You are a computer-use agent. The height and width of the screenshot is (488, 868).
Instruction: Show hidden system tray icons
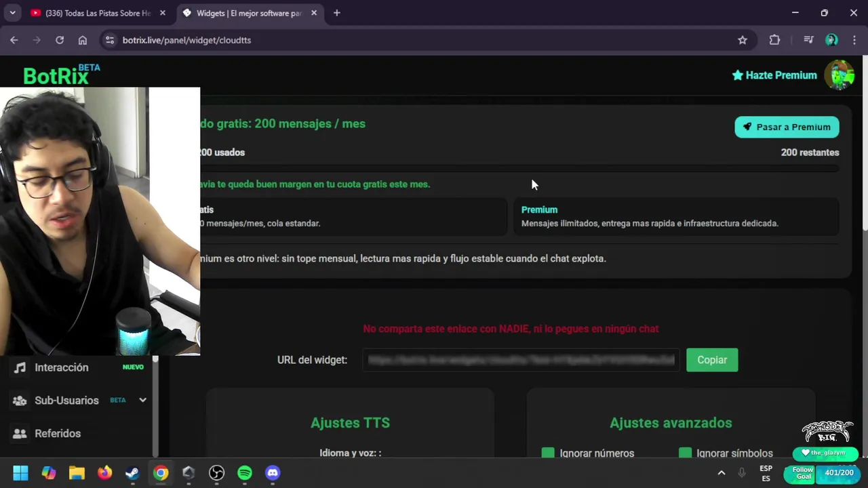coord(722,472)
